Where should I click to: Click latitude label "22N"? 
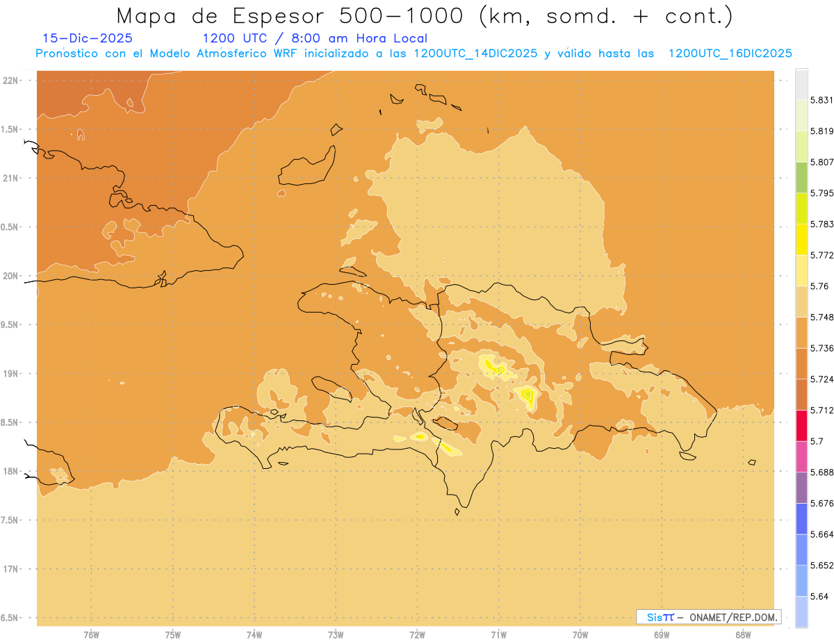10,80
